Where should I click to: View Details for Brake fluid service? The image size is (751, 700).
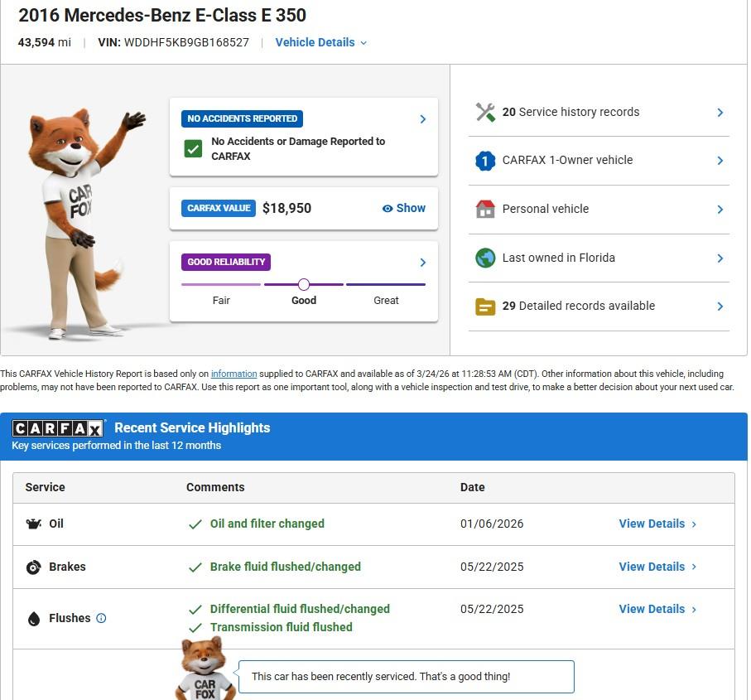[x=657, y=567]
